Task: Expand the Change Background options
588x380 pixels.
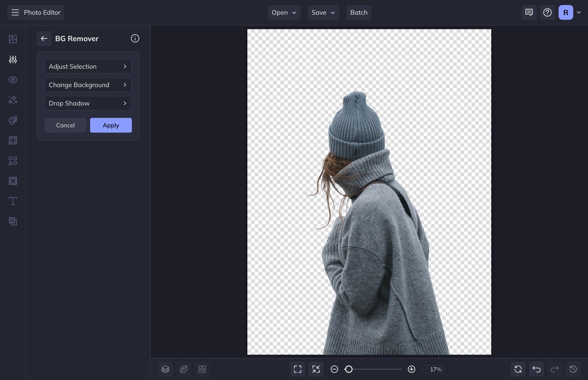Action: point(88,85)
